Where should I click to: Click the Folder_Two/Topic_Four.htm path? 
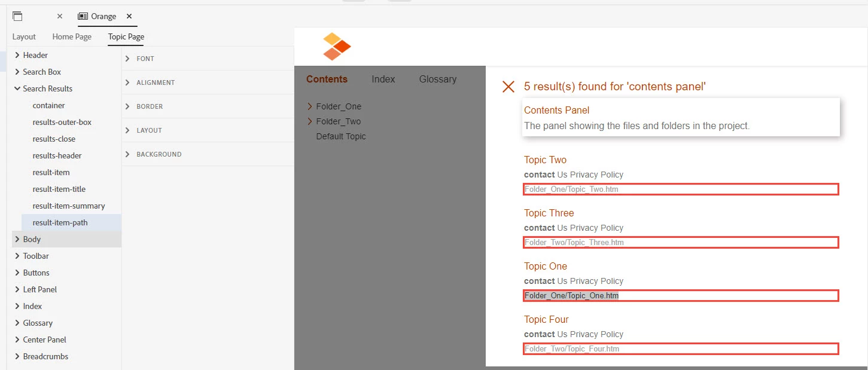pos(572,349)
